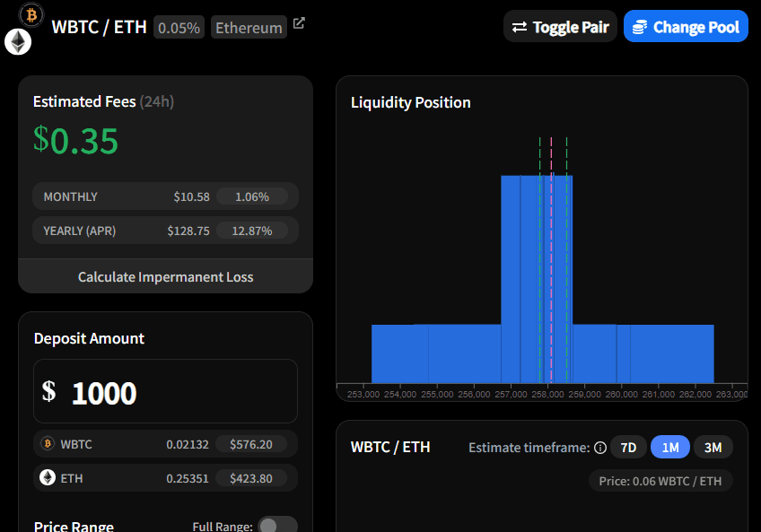Screen dimensions: 761x532
Task: Click the monthly fee value $10.58
Action: click(192, 196)
